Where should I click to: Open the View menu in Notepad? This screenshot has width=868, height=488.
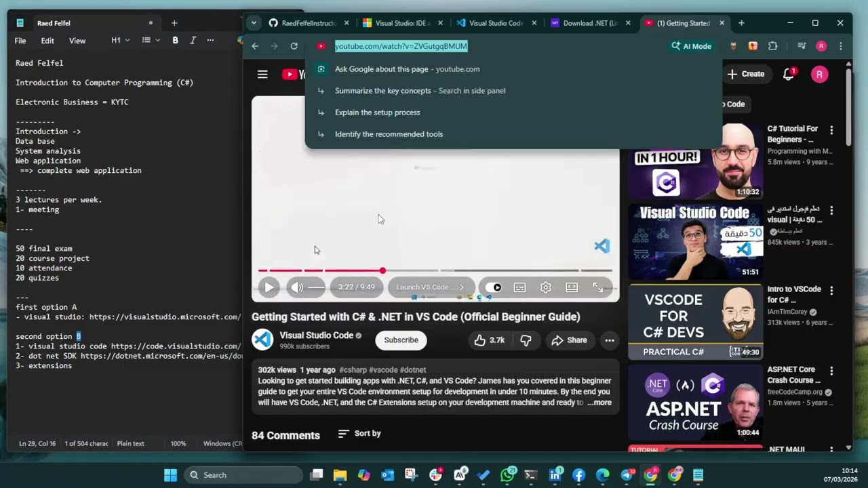tap(77, 41)
